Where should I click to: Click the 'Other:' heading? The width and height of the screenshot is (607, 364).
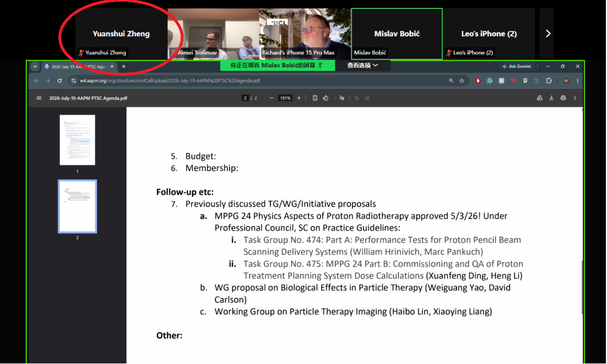169,335
